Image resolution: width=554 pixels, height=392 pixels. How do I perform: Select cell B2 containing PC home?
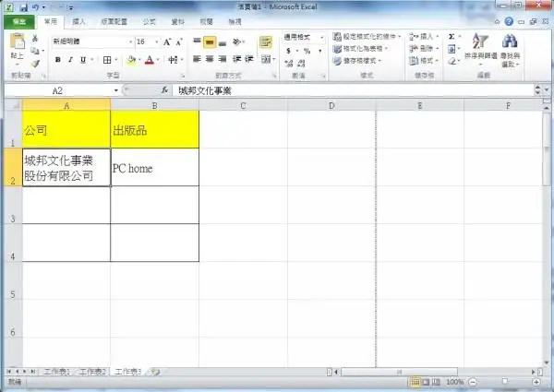[154, 168]
